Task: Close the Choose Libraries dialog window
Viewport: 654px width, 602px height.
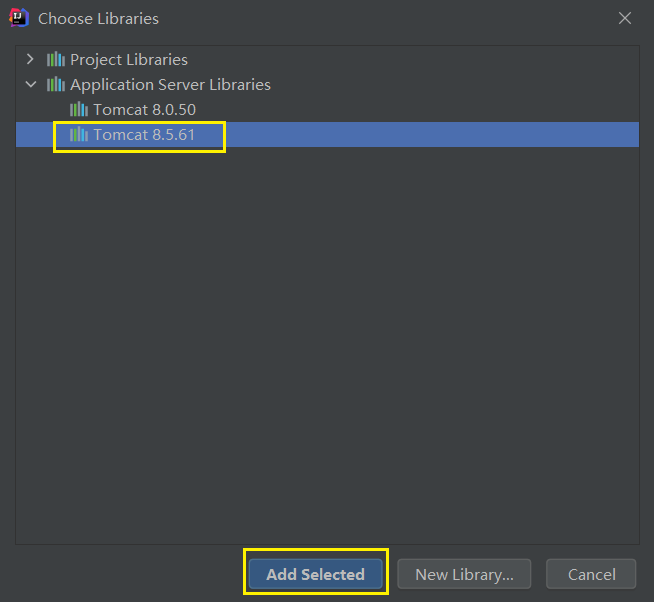Action: (x=624, y=18)
